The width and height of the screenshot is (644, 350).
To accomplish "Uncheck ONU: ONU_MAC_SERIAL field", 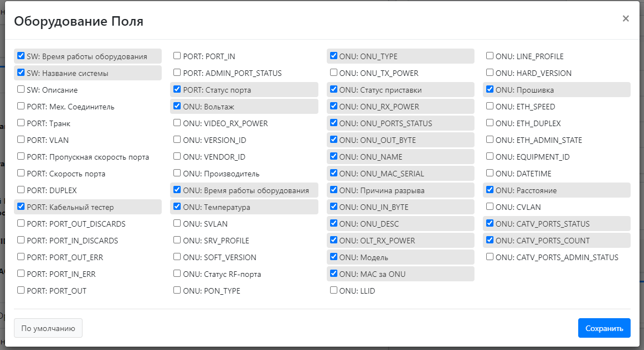I will (333, 173).
